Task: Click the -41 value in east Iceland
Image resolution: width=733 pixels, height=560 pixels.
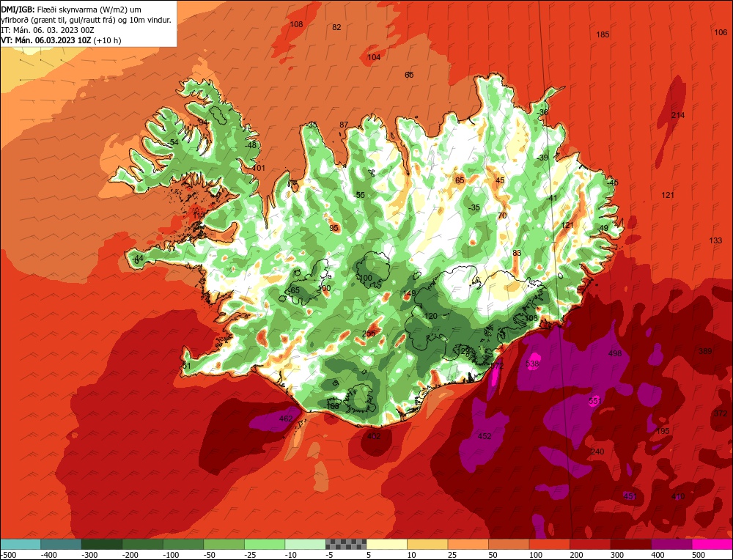Action: 552,198
